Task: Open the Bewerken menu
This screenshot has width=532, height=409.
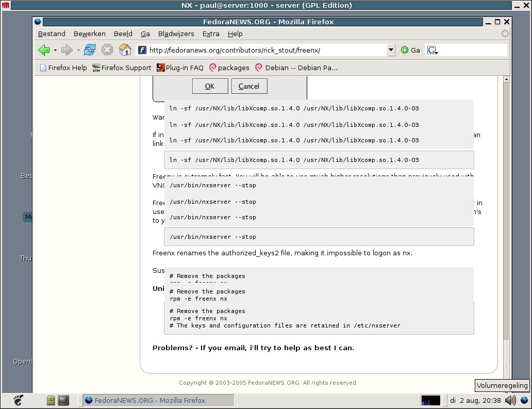Action: pyautogui.click(x=90, y=34)
